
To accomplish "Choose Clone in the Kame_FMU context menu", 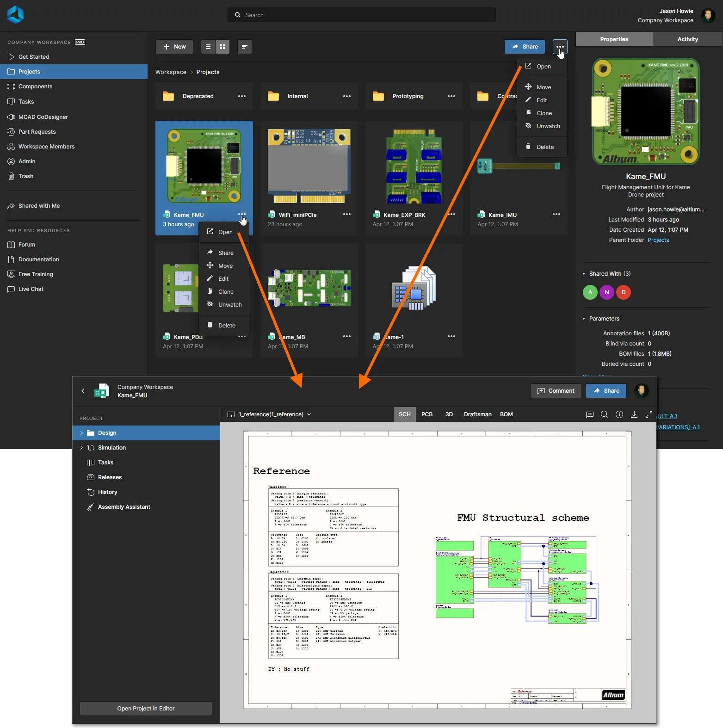I will [224, 292].
